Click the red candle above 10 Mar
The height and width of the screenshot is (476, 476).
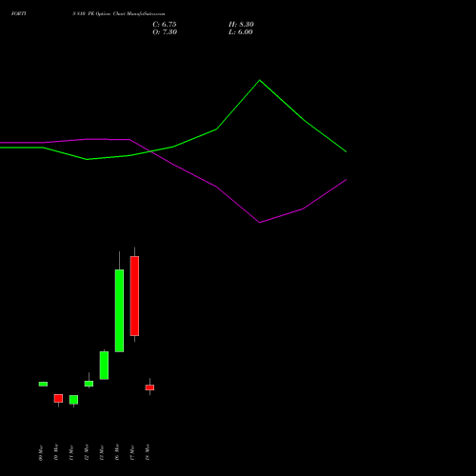coord(58,399)
